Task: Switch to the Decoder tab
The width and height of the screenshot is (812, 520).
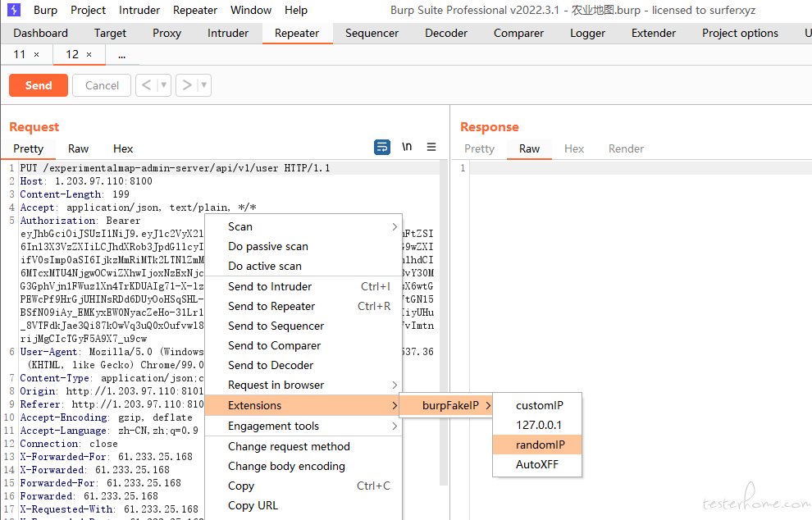Action: (x=446, y=33)
